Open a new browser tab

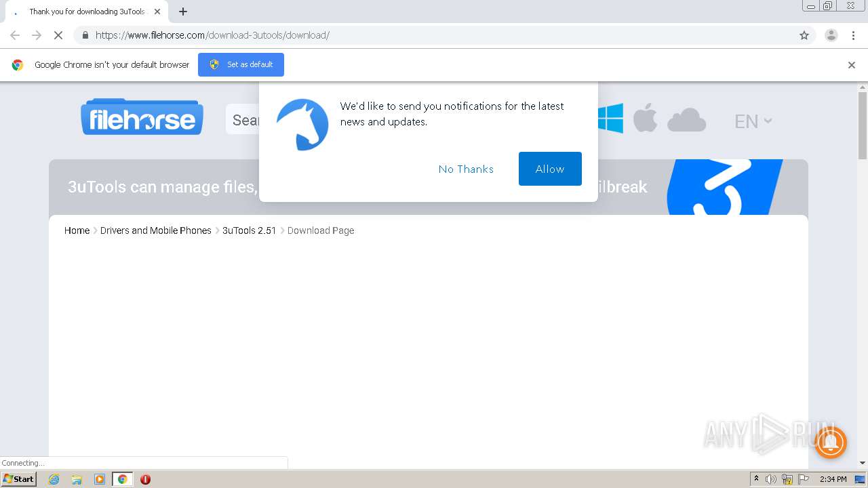click(183, 12)
